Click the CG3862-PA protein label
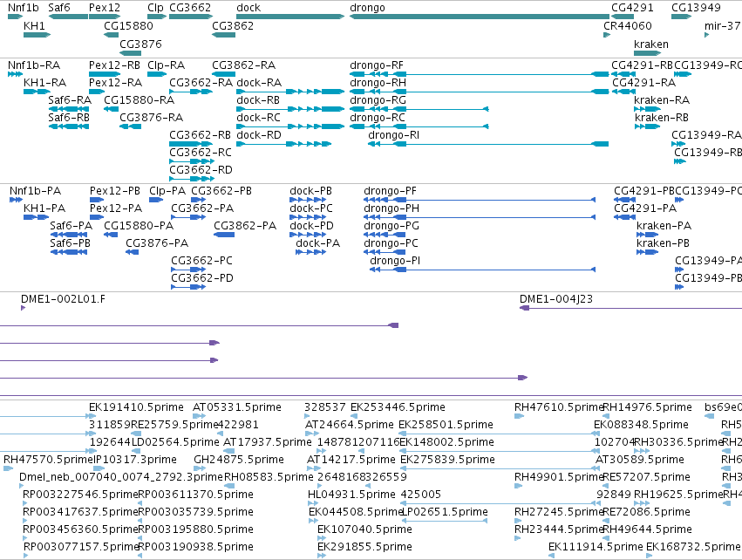Screen dimensions: 742x560 click(245, 226)
